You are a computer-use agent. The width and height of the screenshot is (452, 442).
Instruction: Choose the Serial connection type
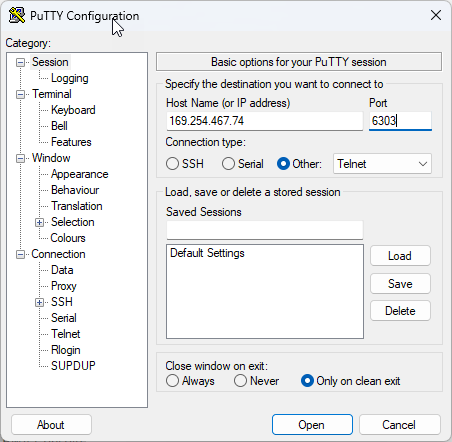pos(228,164)
